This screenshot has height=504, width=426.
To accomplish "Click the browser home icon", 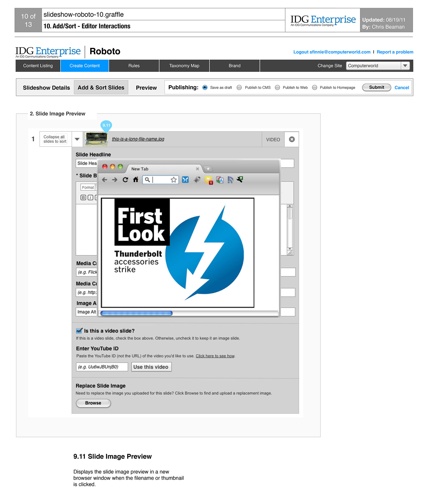I will pyautogui.click(x=136, y=180).
